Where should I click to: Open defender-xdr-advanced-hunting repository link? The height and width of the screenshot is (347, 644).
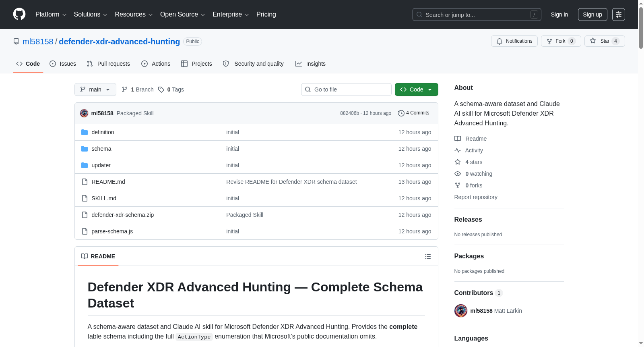(x=120, y=42)
